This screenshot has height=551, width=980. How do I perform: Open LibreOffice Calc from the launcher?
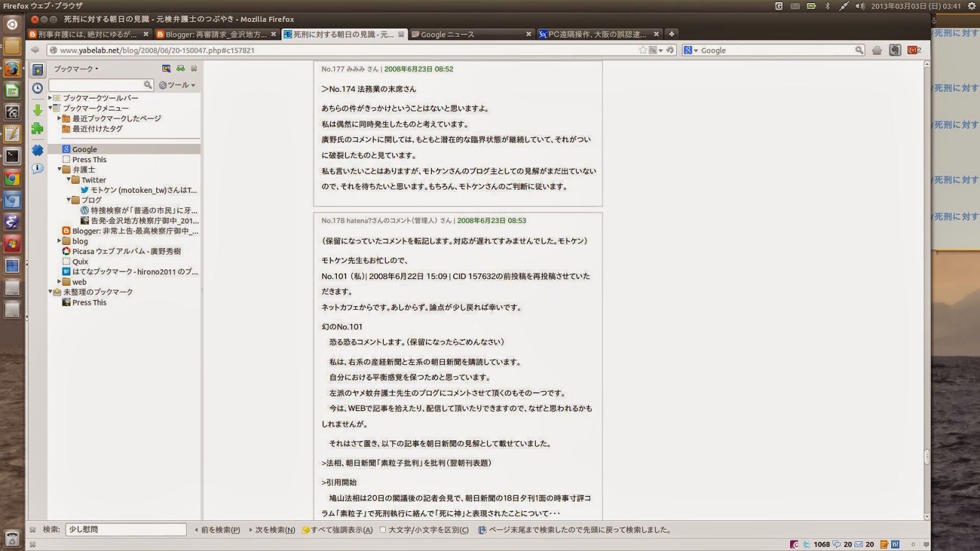point(12,91)
